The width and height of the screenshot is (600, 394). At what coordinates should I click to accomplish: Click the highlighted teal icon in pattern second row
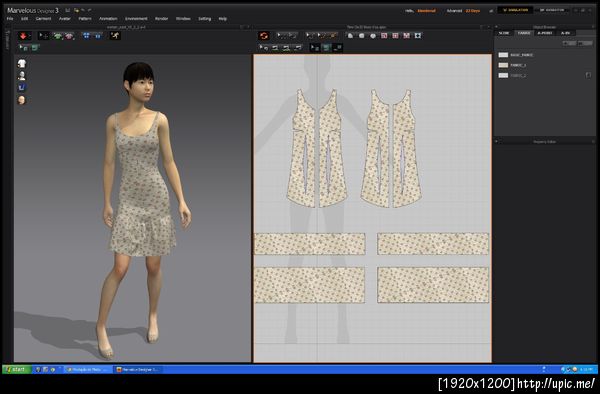tap(326, 48)
